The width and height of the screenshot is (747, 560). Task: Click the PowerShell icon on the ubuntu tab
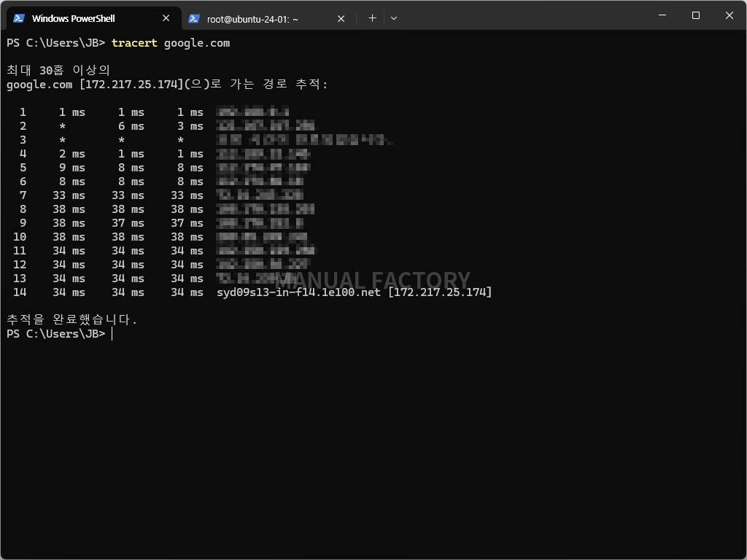[194, 18]
